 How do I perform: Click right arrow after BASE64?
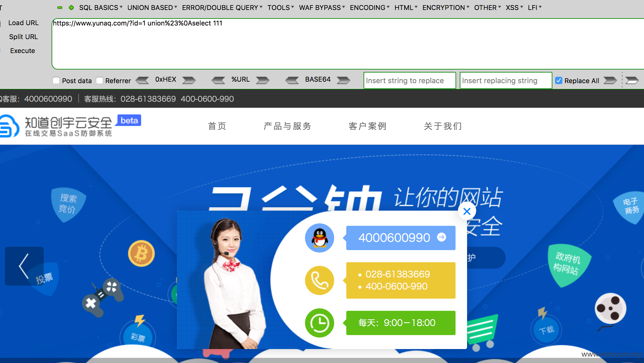[x=343, y=80]
